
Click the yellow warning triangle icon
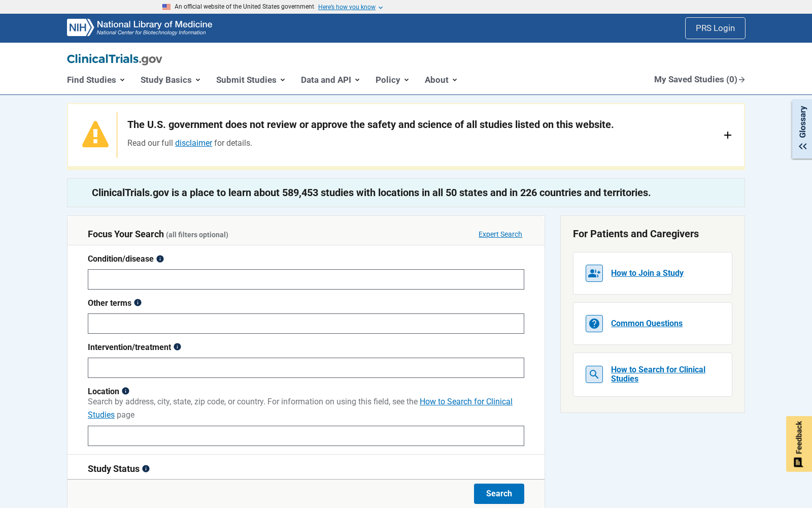(95, 135)
